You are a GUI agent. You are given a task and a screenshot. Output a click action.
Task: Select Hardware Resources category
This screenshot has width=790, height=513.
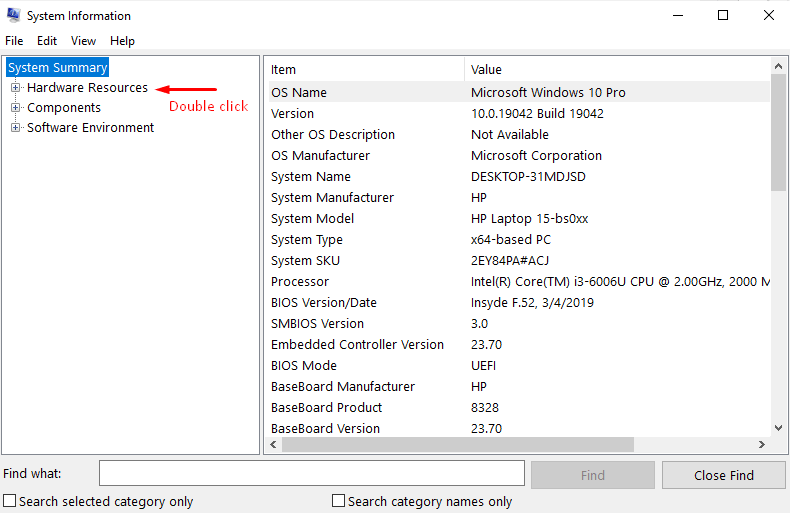point(87,88)
